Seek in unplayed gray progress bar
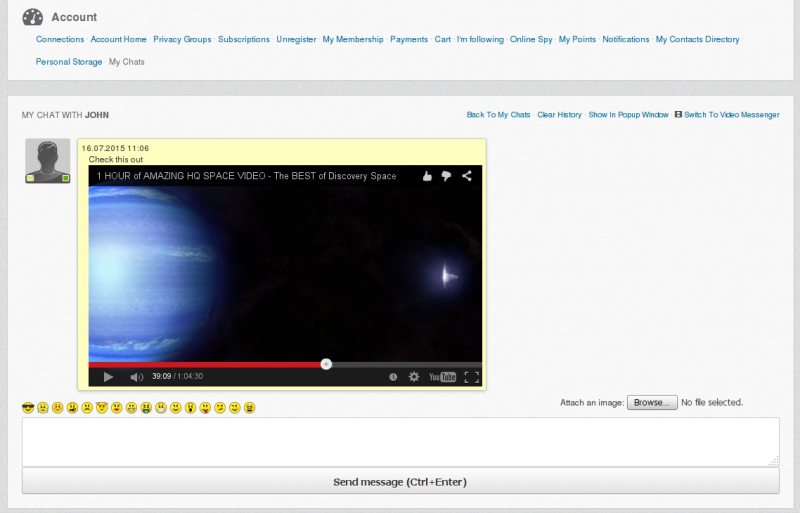This screenshot has width=800, height=513. tap(407, 364)
